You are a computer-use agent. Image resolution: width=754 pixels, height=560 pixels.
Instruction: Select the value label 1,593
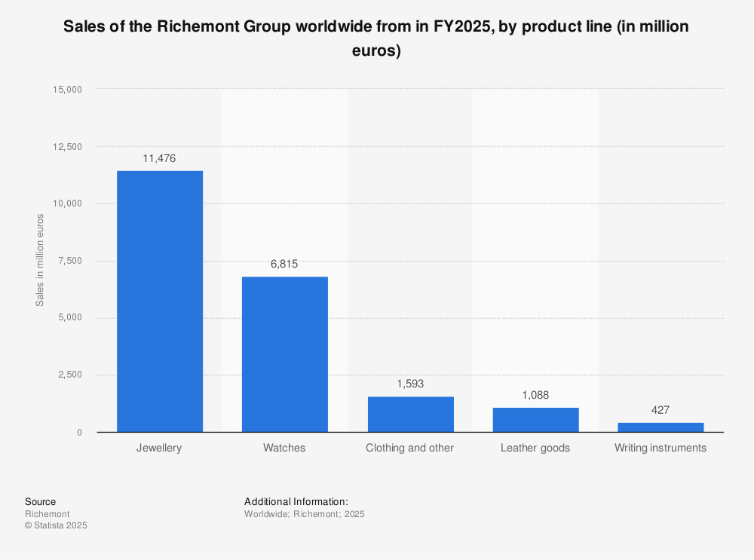[x=410, y=384]
